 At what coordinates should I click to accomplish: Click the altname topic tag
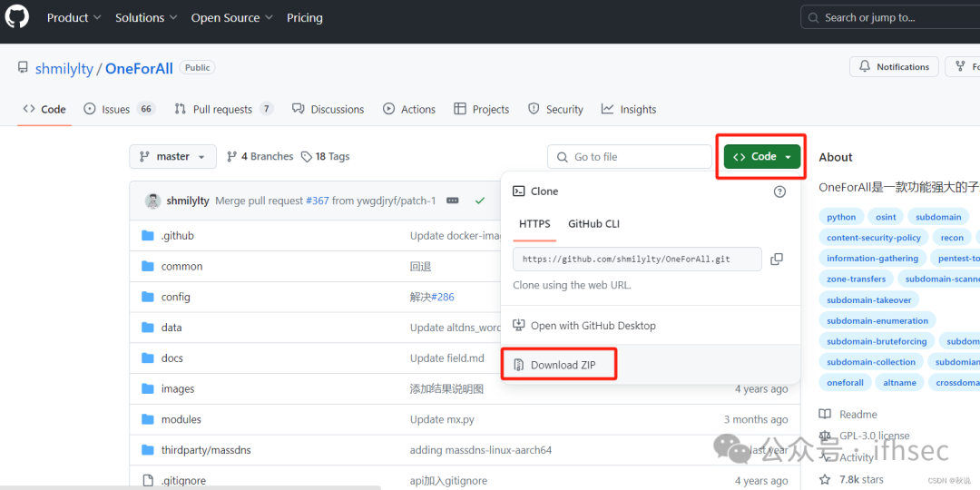[x=899, y=383]
